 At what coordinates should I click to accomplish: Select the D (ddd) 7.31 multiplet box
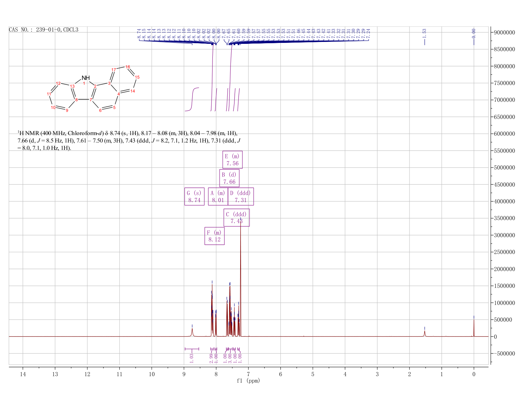pos(241,196)
